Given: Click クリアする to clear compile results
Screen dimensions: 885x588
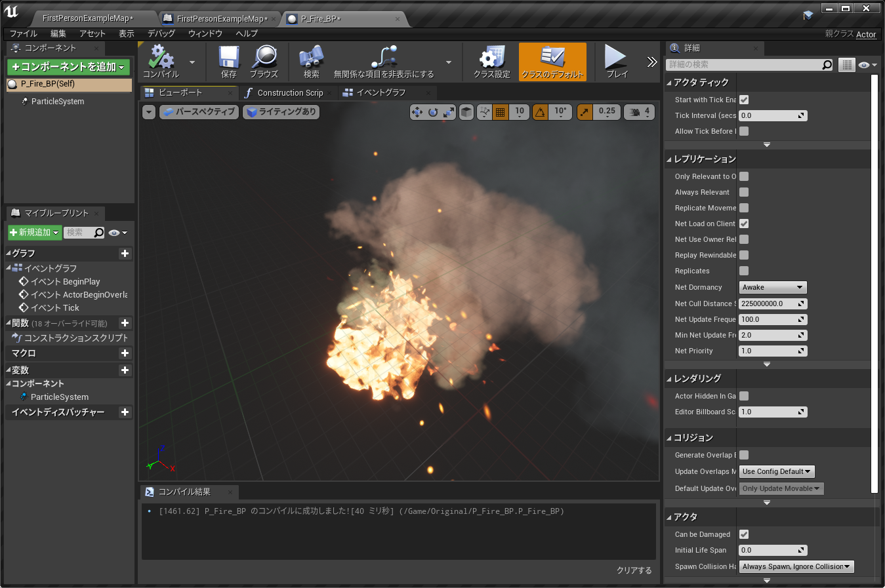Looking at the screenshot, I should tap(634, 570).
